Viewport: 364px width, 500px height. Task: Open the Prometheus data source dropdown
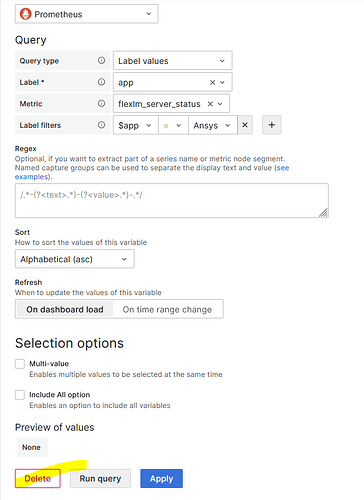click(x=87, y=14)
